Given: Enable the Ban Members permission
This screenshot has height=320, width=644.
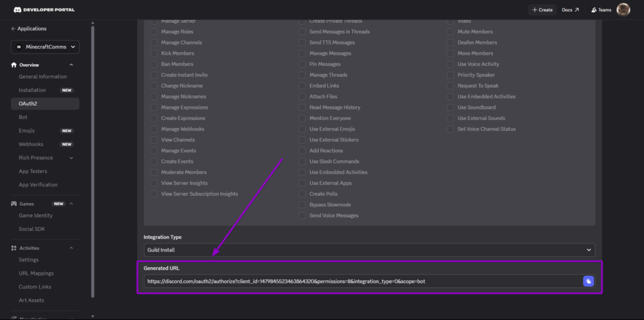Looking at the screenshot, I should coord(154,64).
